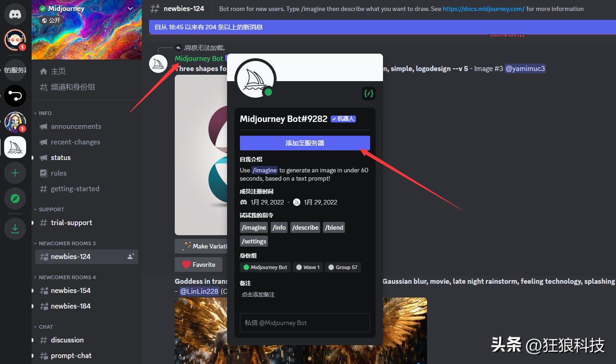This screenshot has height=364, width=616.
Task: Click the Favorite heart button
Action: tap(199, 265)
